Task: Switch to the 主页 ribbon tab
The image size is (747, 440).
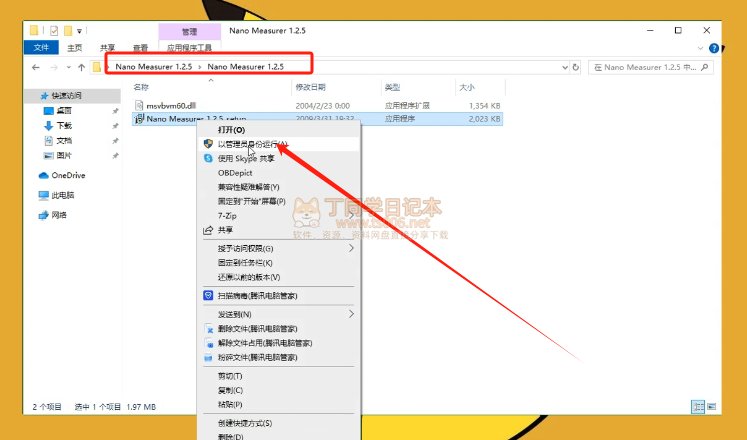Action: pos(74,48)
